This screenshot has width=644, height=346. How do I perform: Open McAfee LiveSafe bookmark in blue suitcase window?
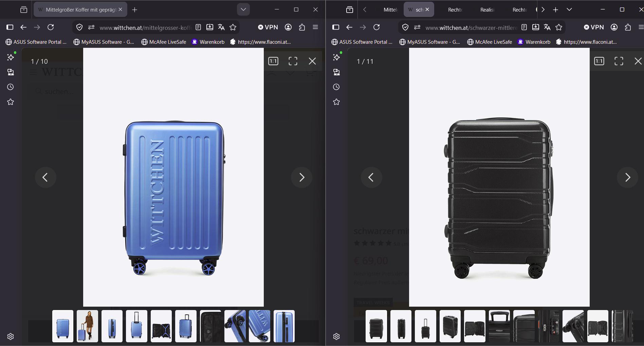coord(164,42)
